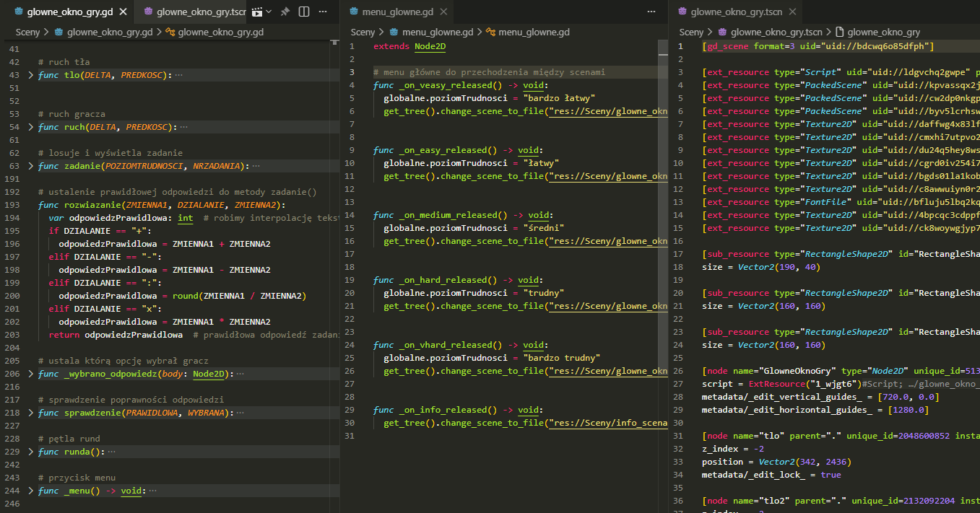
Task: Click the split editor icon
Action: (x=304, y=12)
